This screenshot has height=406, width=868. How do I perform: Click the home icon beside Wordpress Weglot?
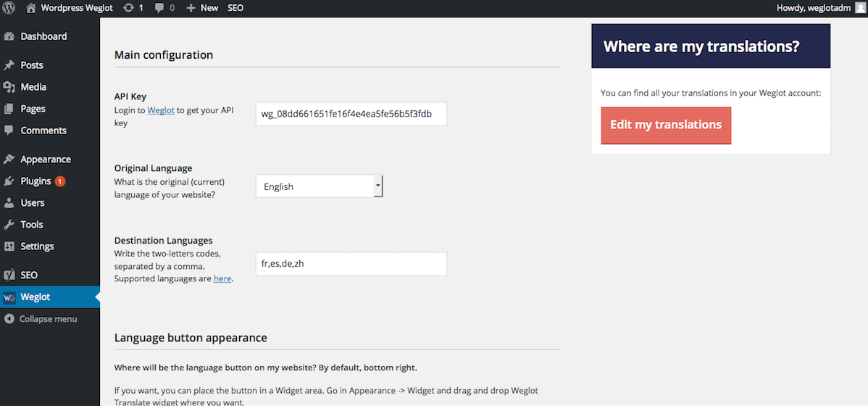pos(30,8)
